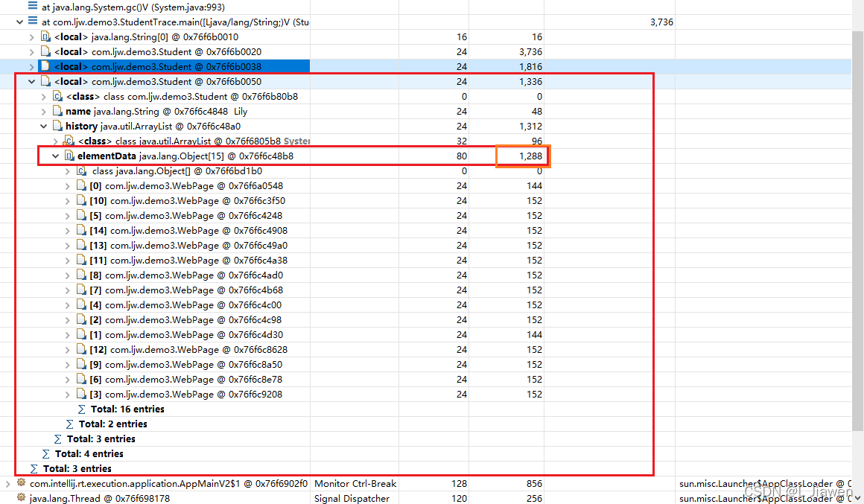Viewport: 864px width, 504px height.
Task: Click retained heap 1,312 of history
Action: (x=530, y=126)
